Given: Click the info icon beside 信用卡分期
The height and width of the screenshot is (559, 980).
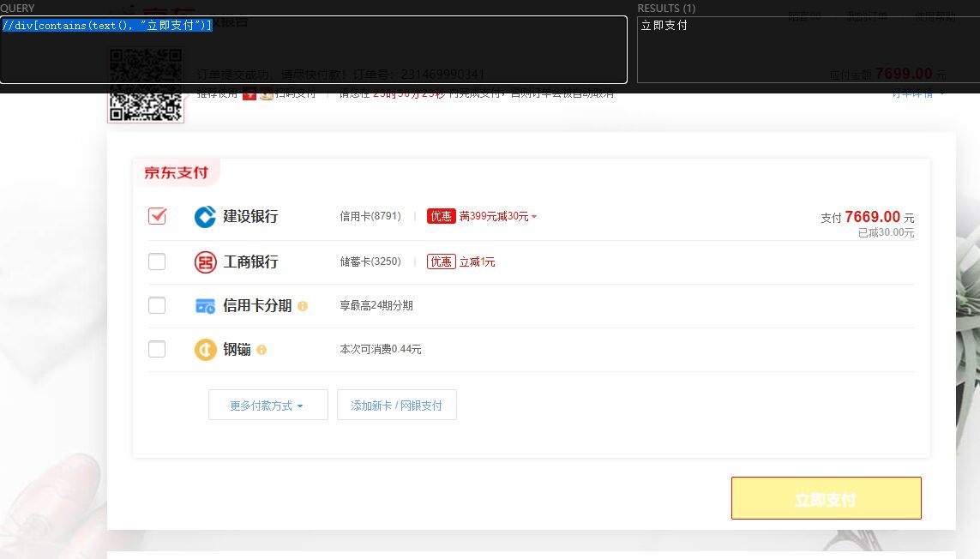Looking at the screenshot, I should pos(303,306).
